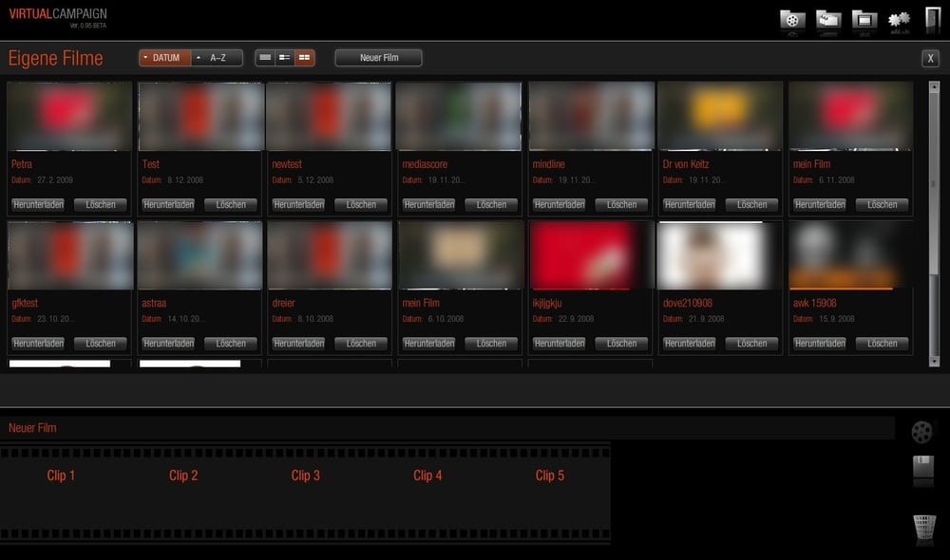Open the clips library folder icon
Screen dimensions: 950x560
828,20
